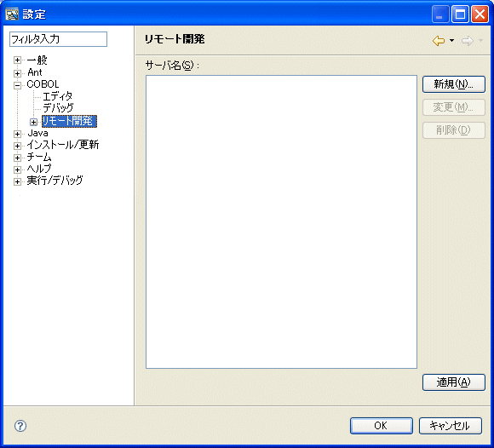Select 一般 in the preferences tree
This screenshot has height=448, width=494.
click(37, 60)
